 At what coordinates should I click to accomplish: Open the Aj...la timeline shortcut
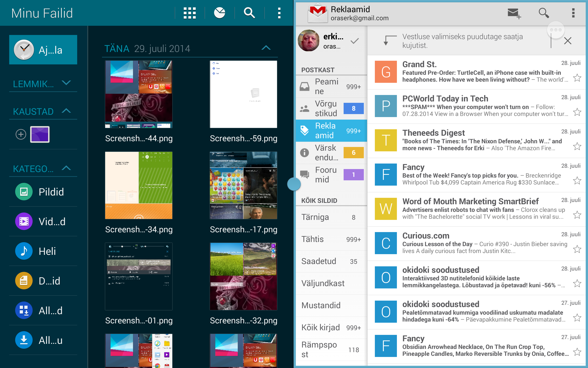pyautogui.click(x=43, y=50)
